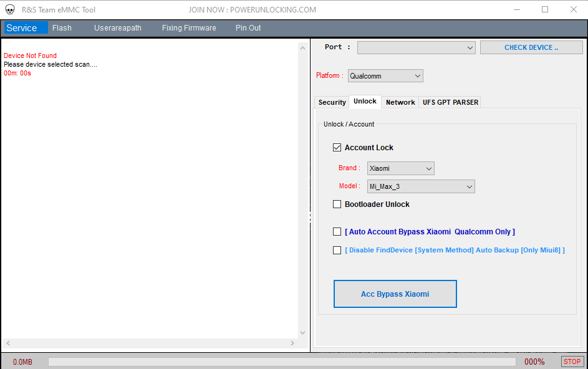Click the Acc Bypass Xiaomi button
The width and height of the screenshot is (588, 369).
395,294
